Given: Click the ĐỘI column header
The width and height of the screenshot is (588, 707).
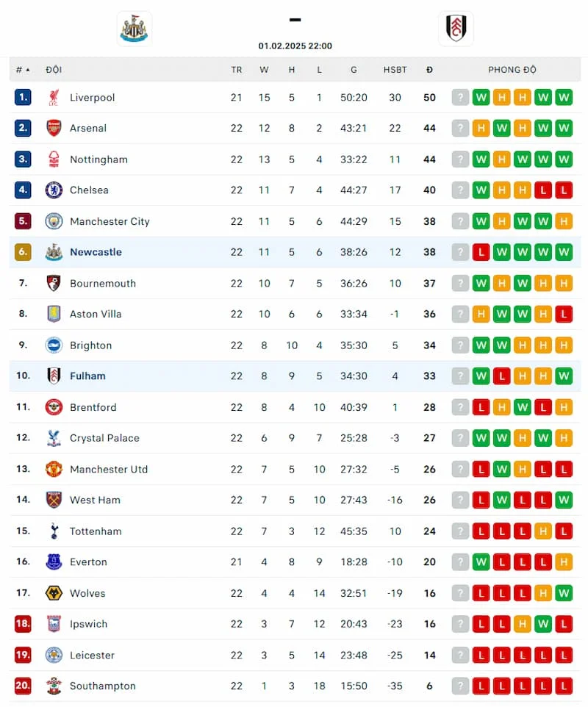Looking at the screenshot, I should click(54, 70).
